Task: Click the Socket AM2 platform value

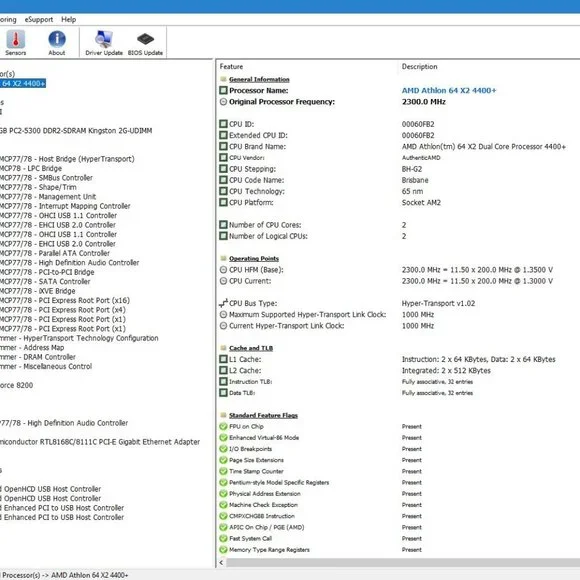Action: (x=421, y=203)
